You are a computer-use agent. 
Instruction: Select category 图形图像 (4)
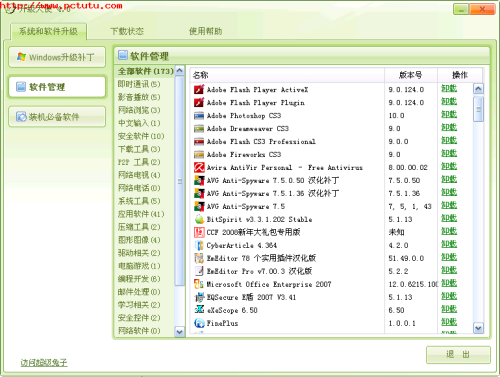click(x=139, y=240)
